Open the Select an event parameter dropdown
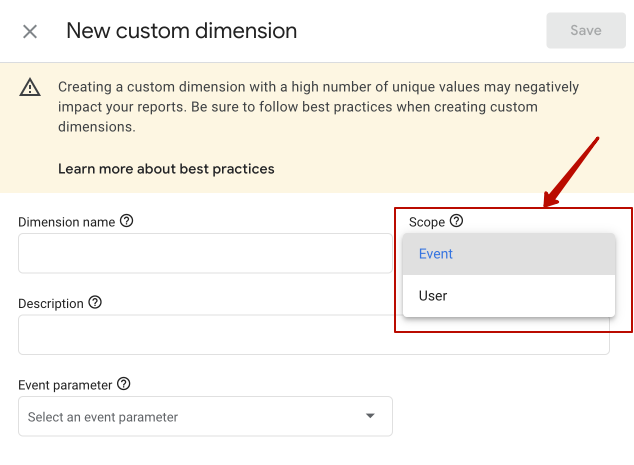The height and width of the screenshot is (465, 634). pyautogui.click(x=205, y=416)
